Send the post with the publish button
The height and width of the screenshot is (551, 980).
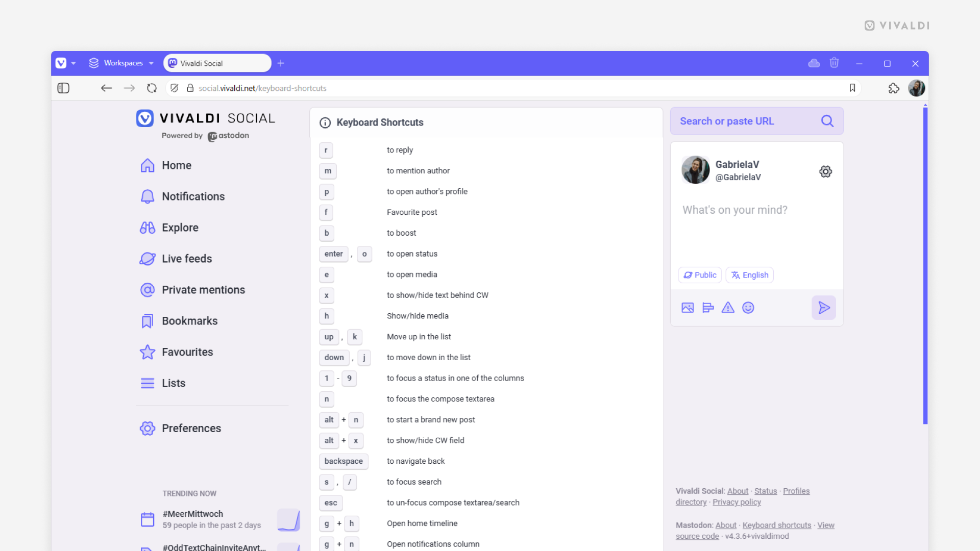tap(824, 308)
